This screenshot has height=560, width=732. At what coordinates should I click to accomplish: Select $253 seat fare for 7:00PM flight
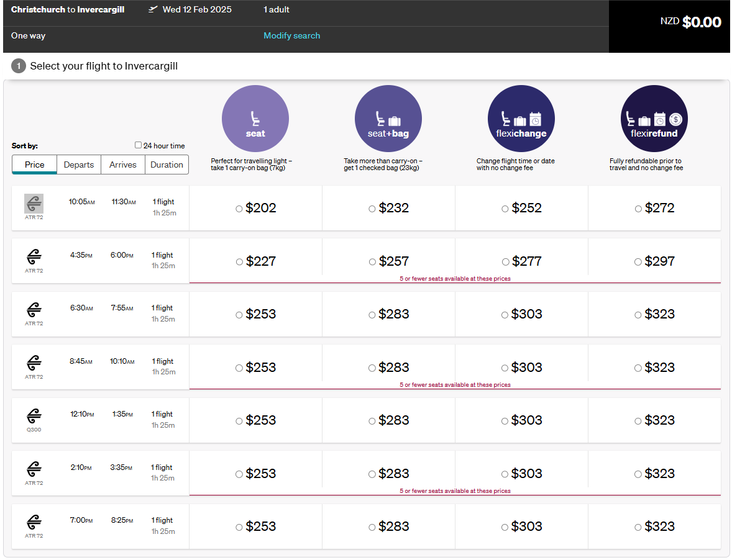[x=239, y=527]
